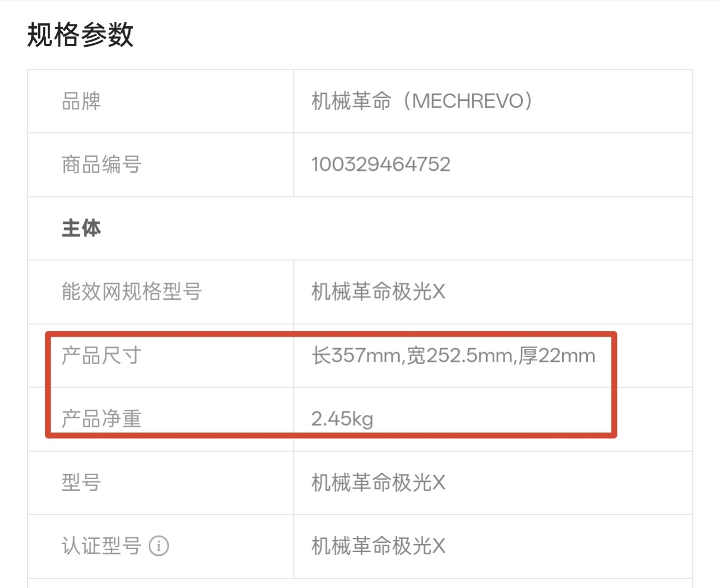The height and width of the screenshot is (588, 720).
Task: Click the 机械革命 brand name text
Action: point(351,101)
